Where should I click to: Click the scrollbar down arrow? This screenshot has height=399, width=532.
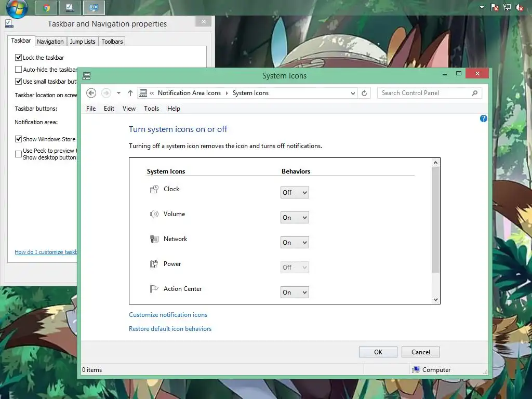pyautogui.click(x=436, y=300)
